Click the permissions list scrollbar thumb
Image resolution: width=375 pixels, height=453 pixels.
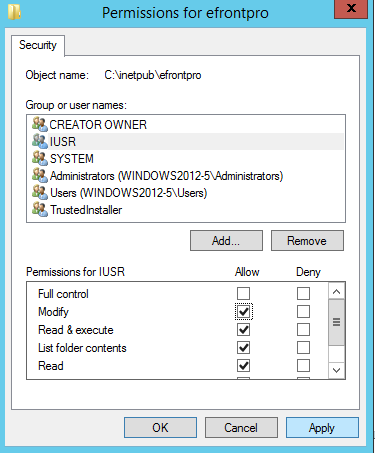click(336, 322)
